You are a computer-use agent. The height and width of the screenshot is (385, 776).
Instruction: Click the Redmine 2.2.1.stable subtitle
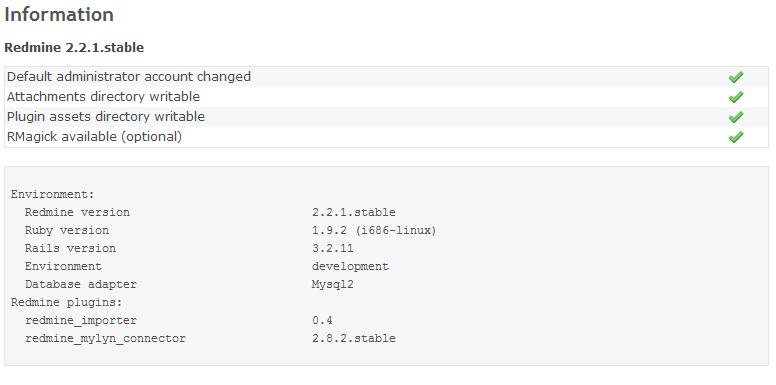[74, 48]
